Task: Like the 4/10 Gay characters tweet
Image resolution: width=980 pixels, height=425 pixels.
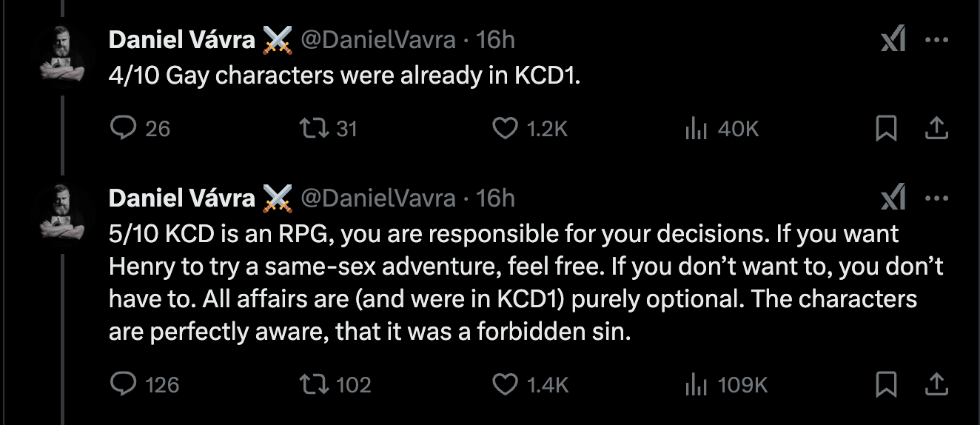Action: pyautogui.click(x=530, y=129)
